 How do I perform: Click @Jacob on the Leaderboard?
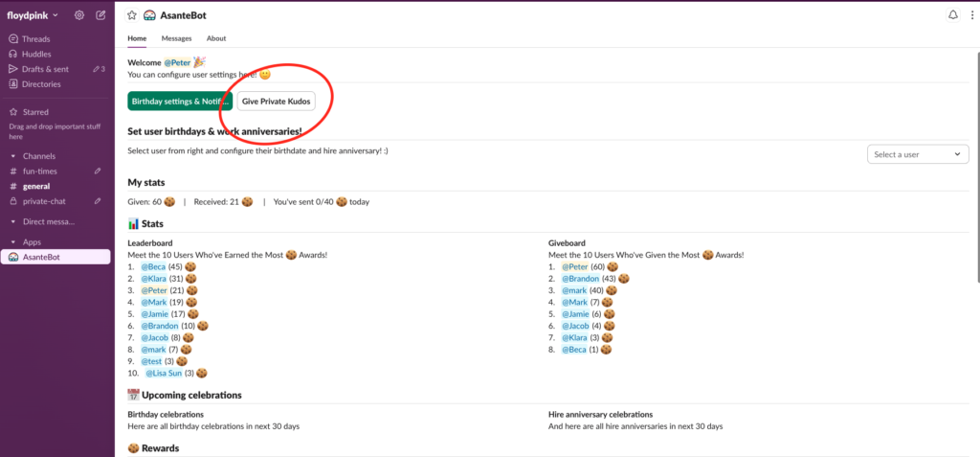coord(155,338)
